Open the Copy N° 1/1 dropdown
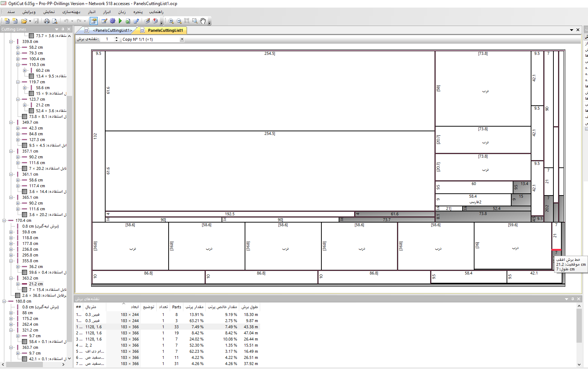This screenshot has width=588, height=369. pos(182,39)
